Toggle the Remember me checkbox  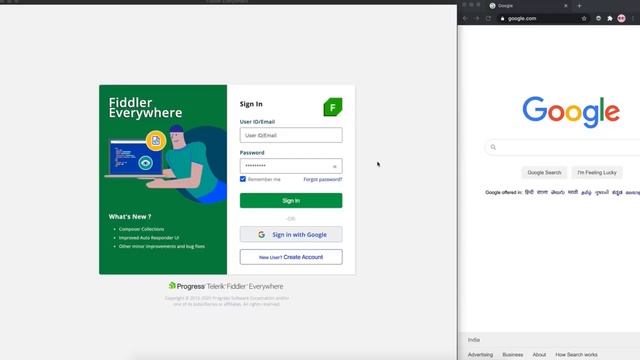[243, 179]
